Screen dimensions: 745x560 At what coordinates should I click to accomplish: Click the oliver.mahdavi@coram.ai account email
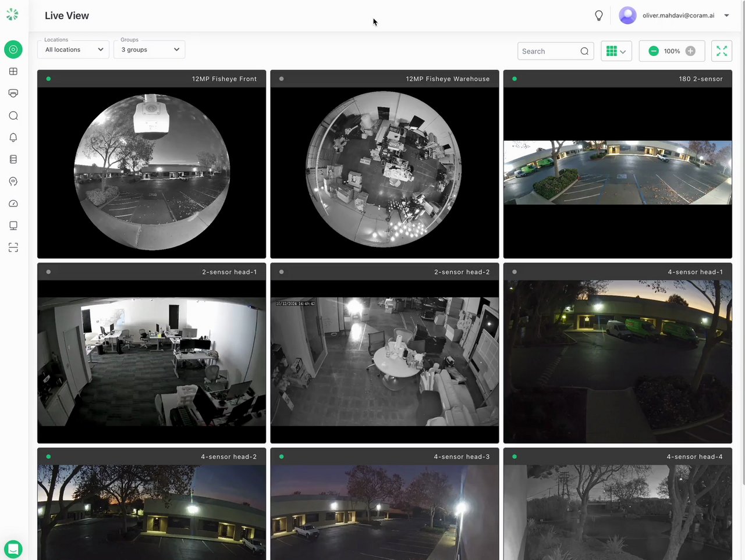click(678, 16)
